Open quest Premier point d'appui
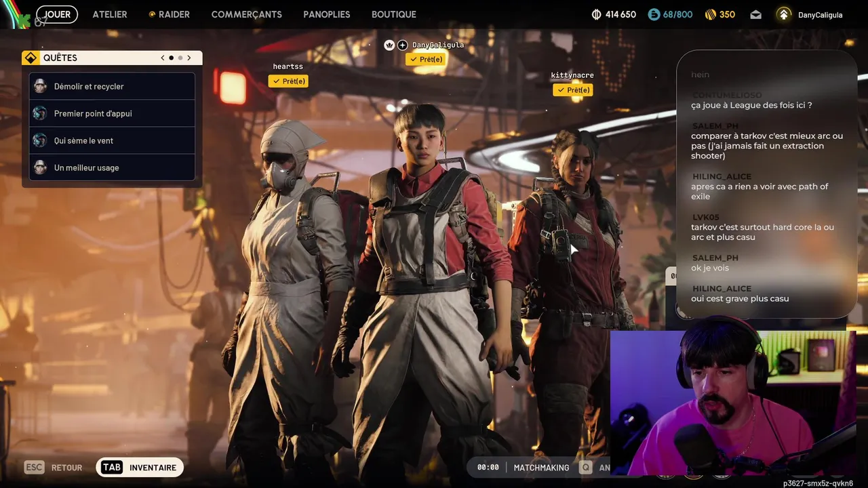 (x=112, y=113)
